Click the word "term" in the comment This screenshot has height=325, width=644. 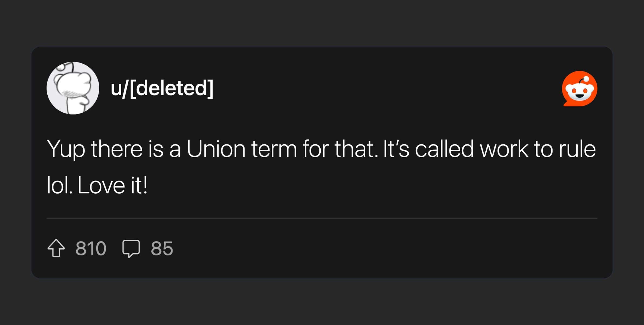click(x=274, y=149)
